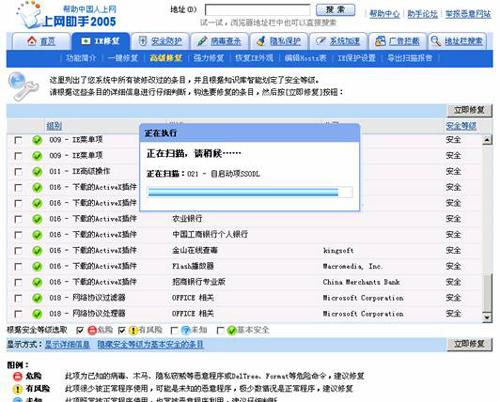Click the 广告拦截 tab icon
Viewport: 500px width, 402px height.
(380, 41)
